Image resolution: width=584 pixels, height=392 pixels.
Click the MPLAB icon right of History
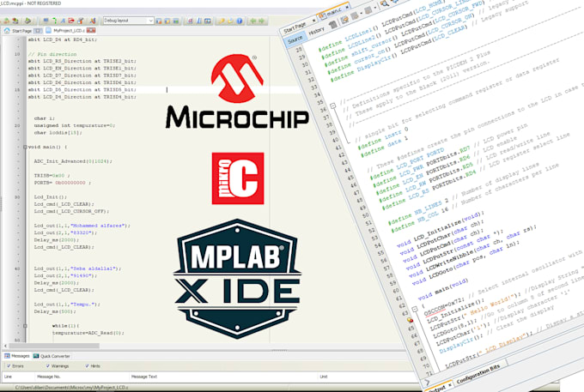[332, 25]
